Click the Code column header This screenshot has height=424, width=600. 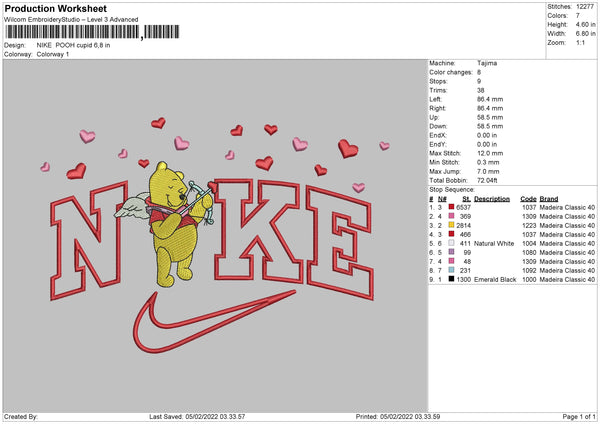529,198
